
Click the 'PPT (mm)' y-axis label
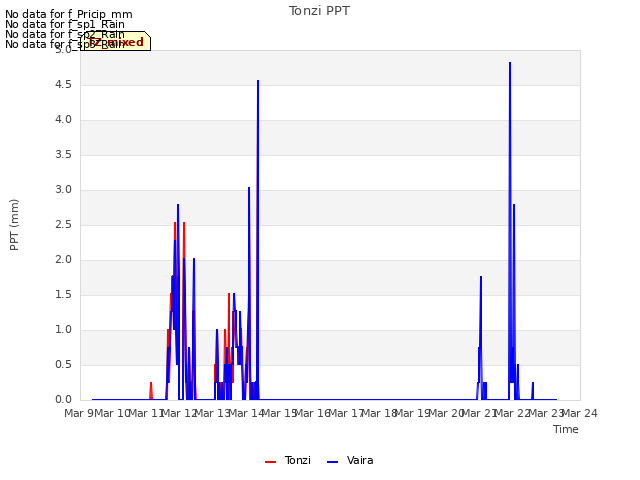click(14, 225)
